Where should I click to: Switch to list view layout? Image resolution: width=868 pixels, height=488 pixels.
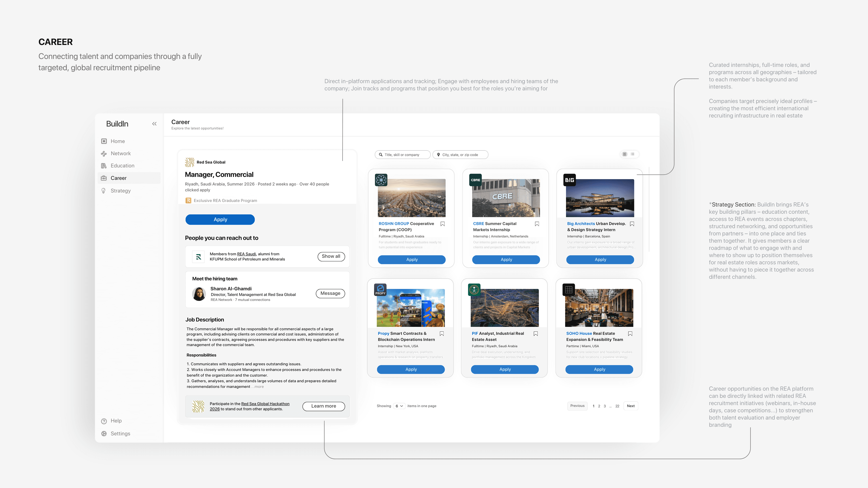(x=633, y=154)
